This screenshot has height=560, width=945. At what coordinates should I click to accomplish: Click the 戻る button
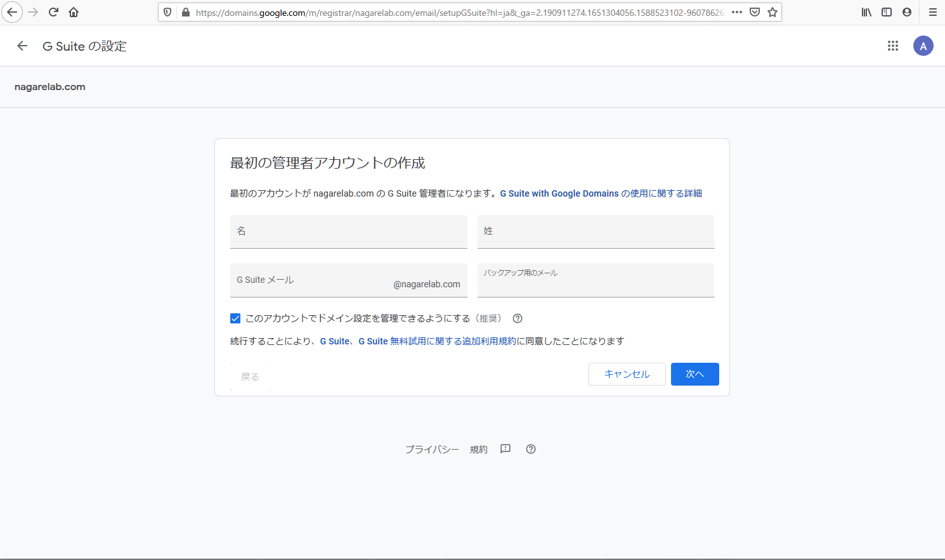(x=251, y=377)
